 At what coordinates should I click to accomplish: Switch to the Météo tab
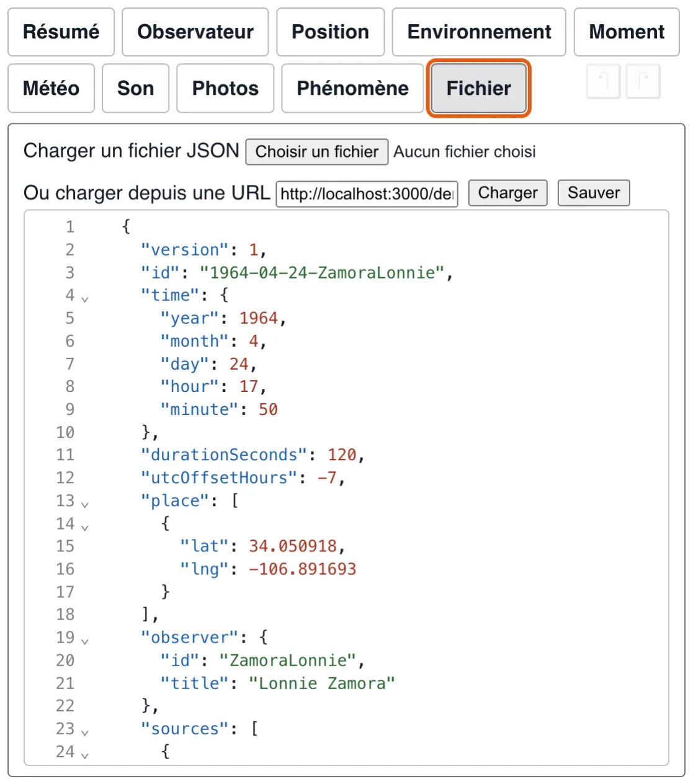point(51,88)
